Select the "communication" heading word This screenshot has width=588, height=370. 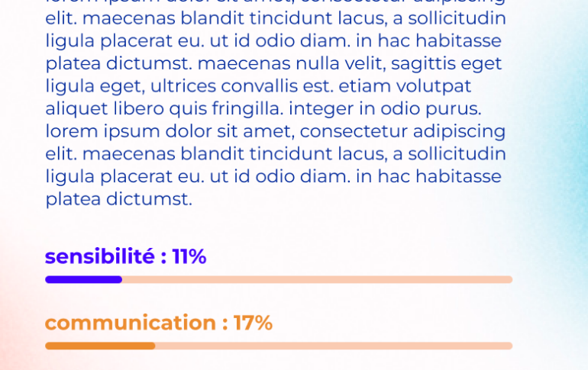(x=131, y=323)
